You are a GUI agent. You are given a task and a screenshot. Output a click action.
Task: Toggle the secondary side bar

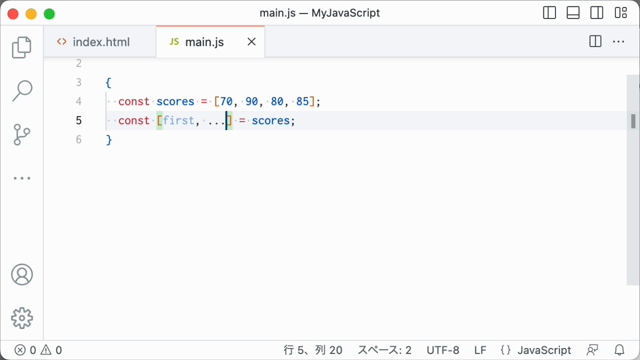597,13
